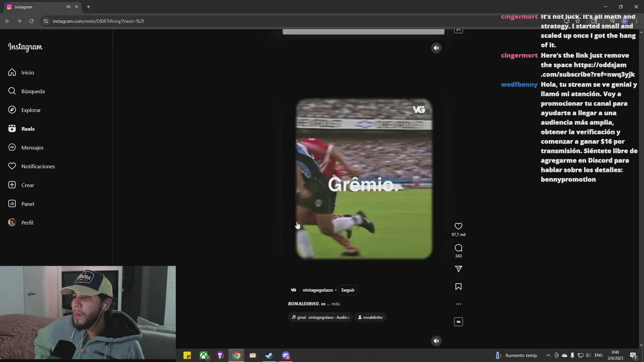Show hidden system tray icons
644x362 pixels.
548,355
